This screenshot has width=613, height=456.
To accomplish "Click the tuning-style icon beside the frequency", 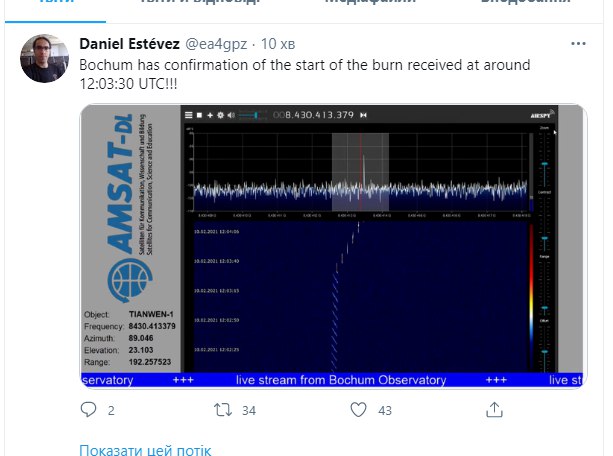I will point(364,115).
